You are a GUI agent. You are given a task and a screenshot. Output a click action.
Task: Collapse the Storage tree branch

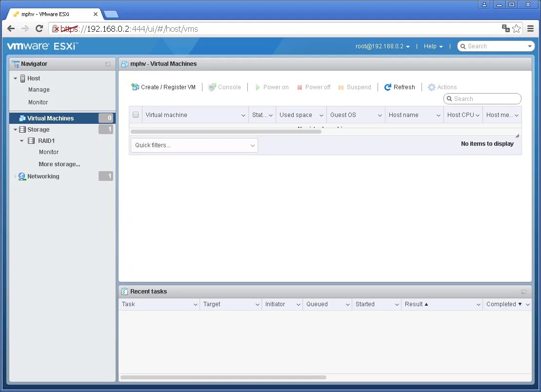point(15,129)
